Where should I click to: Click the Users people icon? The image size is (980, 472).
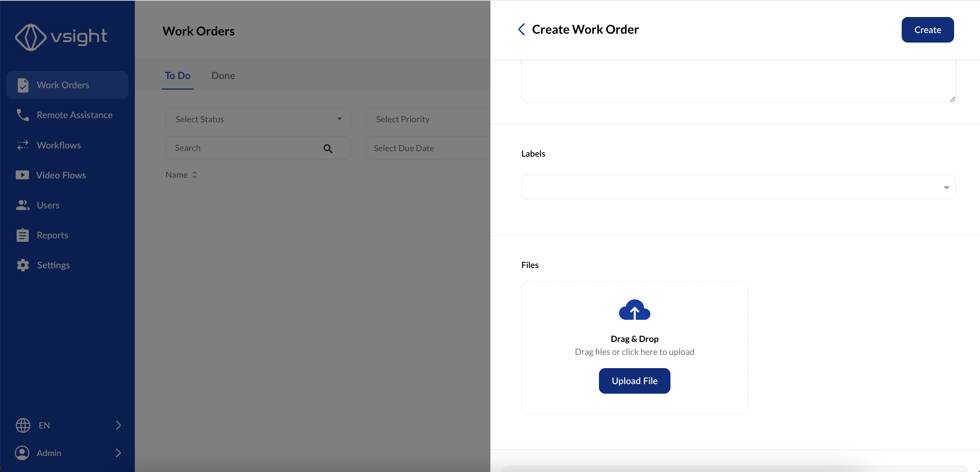(x=23, y=205)
